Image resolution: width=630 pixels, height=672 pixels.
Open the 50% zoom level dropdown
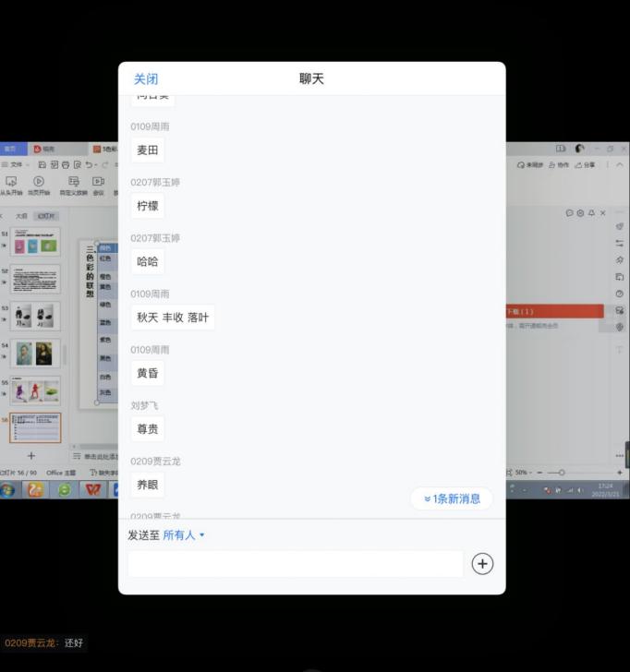(523, 473)
